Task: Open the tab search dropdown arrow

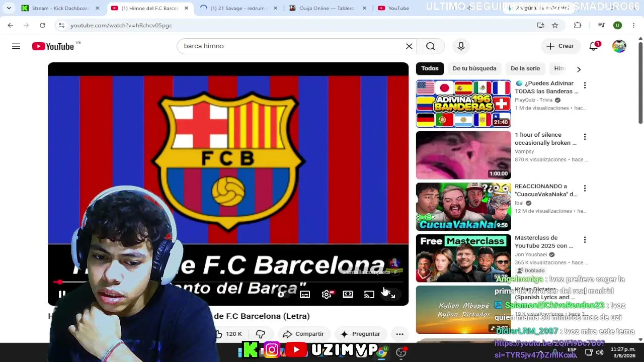Action: pyautogui.click(x=9, y=8)
